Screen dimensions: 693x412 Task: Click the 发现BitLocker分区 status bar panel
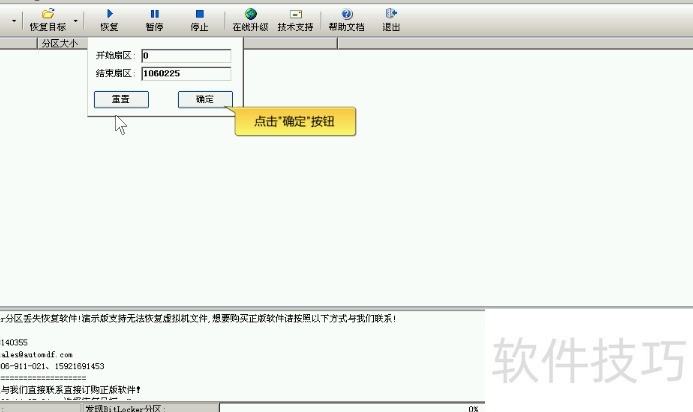pos(150,408)
